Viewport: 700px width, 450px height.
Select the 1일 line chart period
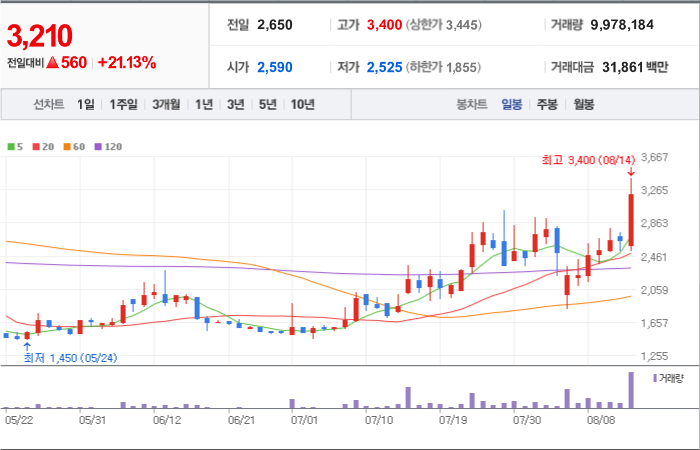(x=86, y=104)
